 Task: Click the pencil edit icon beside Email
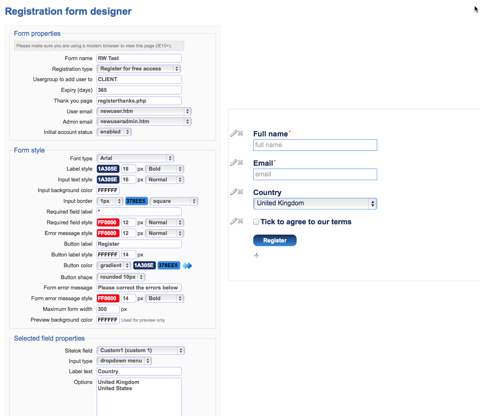233,163
